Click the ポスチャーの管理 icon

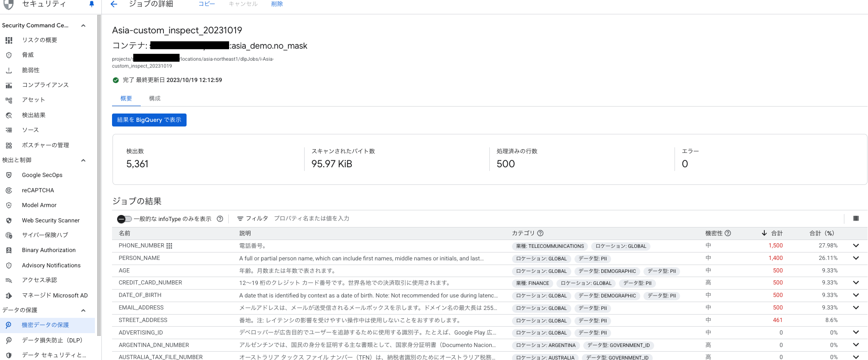(9, 145)
